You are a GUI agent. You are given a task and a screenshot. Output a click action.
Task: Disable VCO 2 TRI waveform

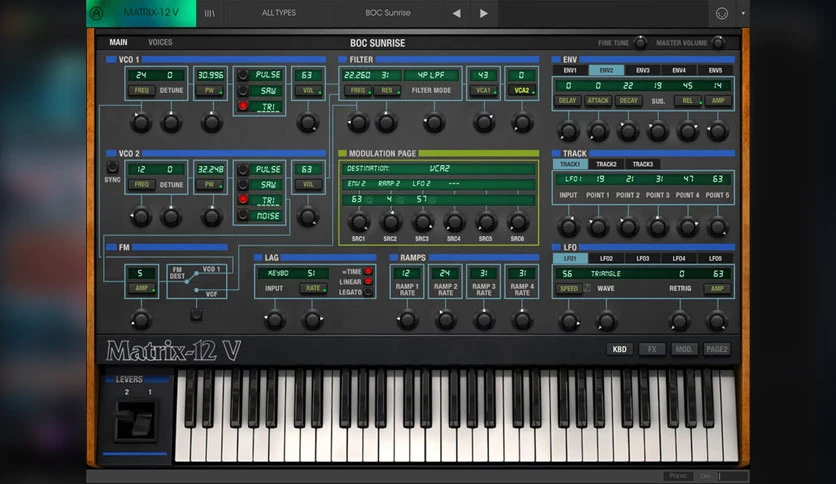[x=243, y=199]
